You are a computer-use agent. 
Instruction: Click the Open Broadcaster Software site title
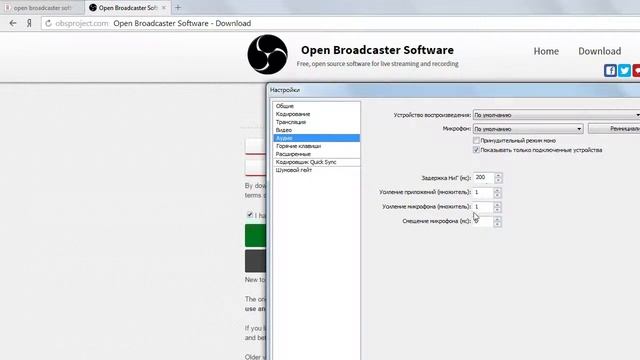pyautogui.click(x=377, y=50)
